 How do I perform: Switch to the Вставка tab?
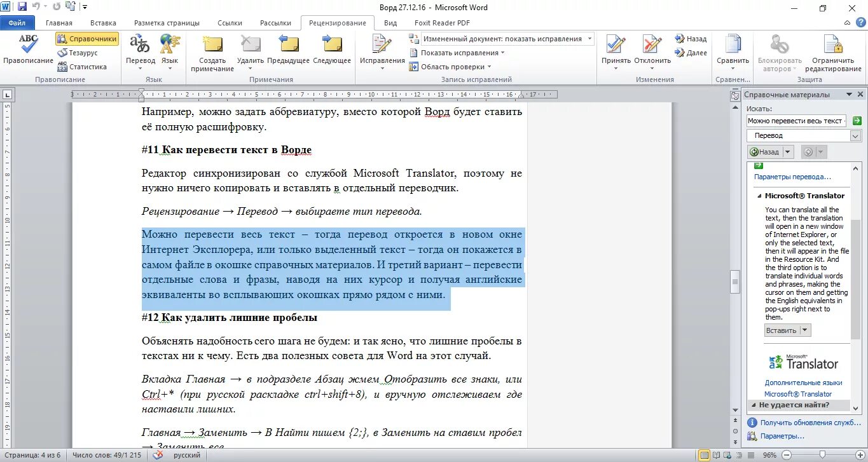pos(103,23)
